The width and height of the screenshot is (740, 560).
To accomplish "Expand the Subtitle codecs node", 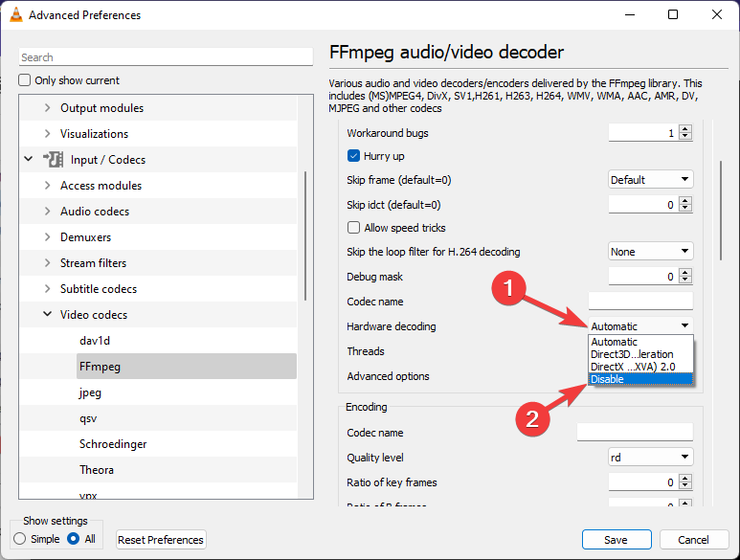I will (47, 289).
